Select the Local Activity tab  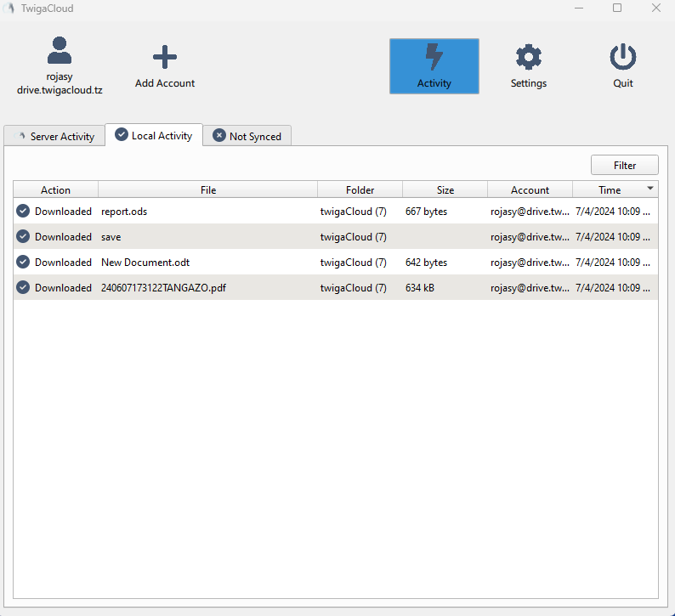tap(154, 135)
